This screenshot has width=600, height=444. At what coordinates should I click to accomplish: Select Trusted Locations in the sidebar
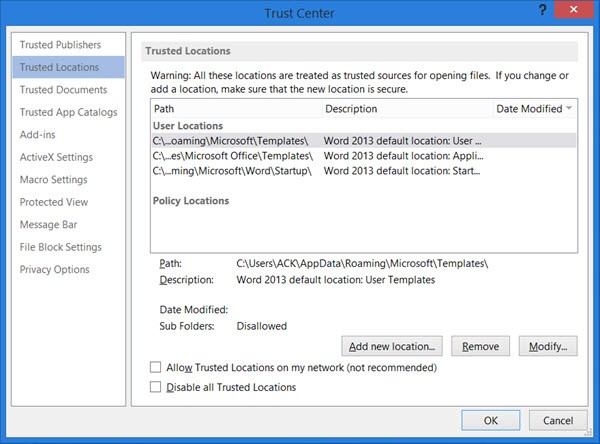pyautogui.click(x=68, y=67)
